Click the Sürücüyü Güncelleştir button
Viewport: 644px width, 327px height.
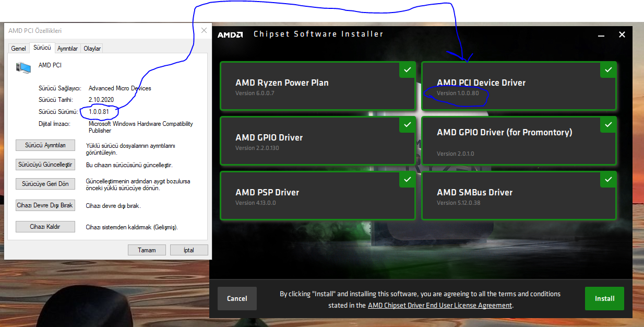pyautogui.click(x=45, y=165)
